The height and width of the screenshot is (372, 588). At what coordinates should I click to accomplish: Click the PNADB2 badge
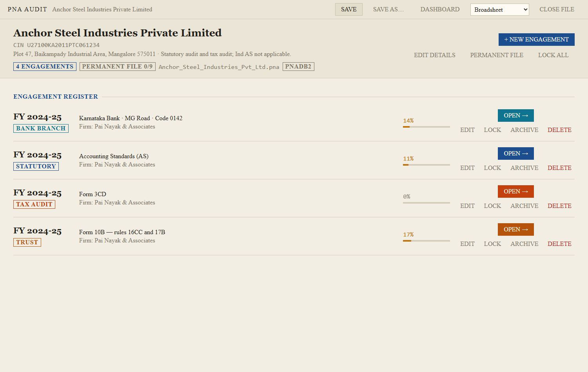[298, 67]
